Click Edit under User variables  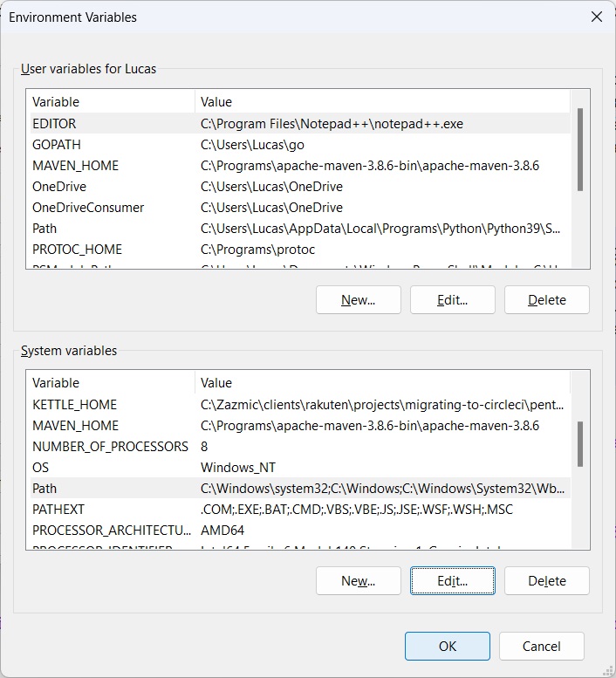pyautogui.click(x=452, y=299)
